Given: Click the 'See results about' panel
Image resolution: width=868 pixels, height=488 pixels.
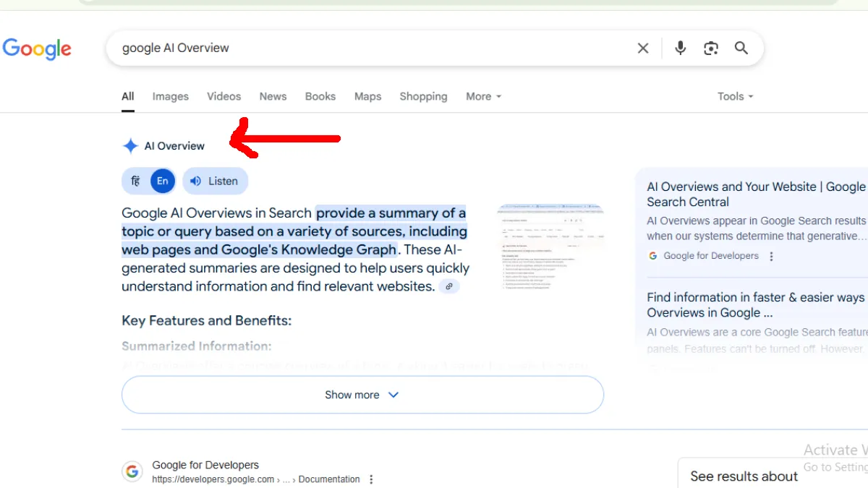Looking at the screenshot, I should tap(774, 473).
